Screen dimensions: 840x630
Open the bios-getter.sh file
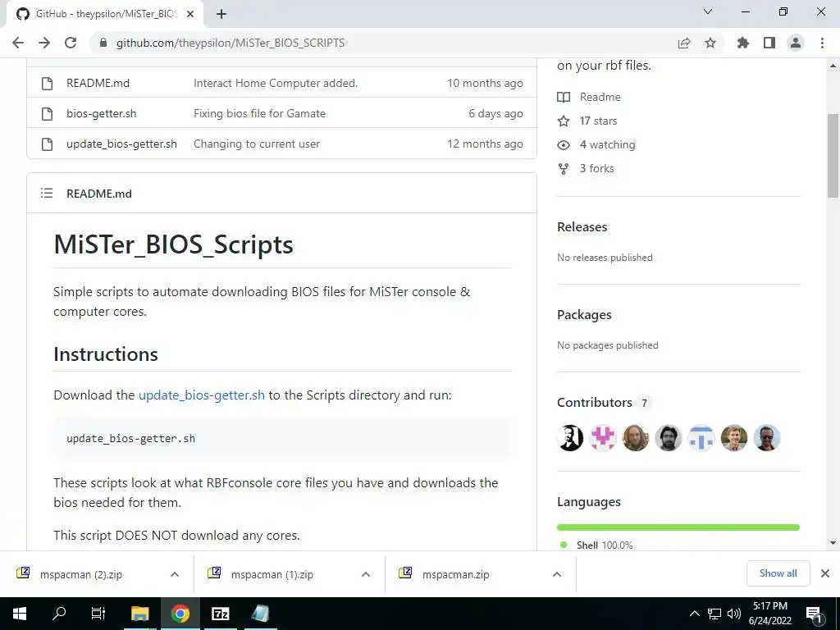[x=101, y=113]
